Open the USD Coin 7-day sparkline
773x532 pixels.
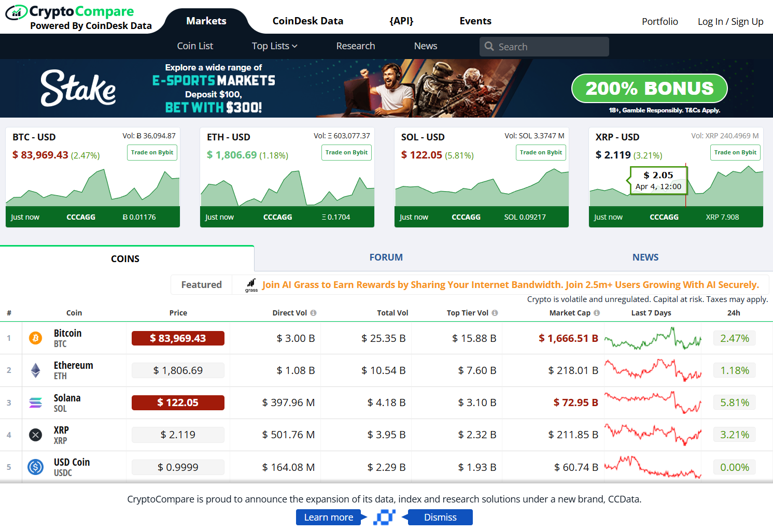pos(653,467)
